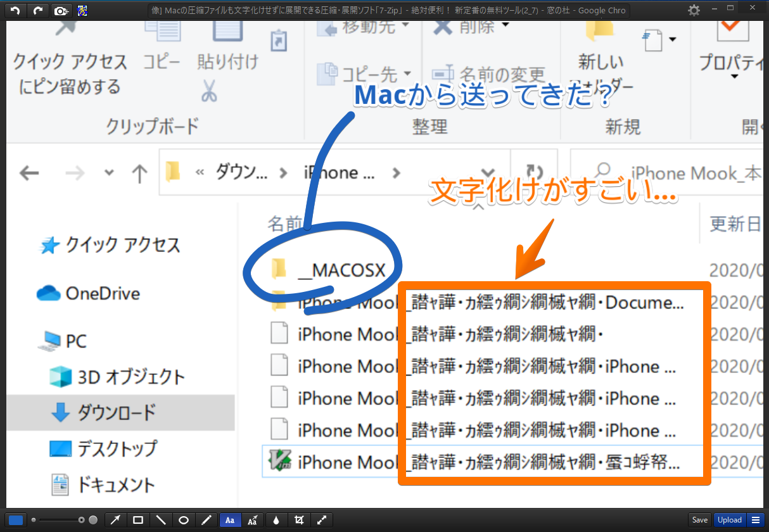Click the screenshot capture camera icon
This screenshot has width=769, height=532.
[x=60, y=10]
